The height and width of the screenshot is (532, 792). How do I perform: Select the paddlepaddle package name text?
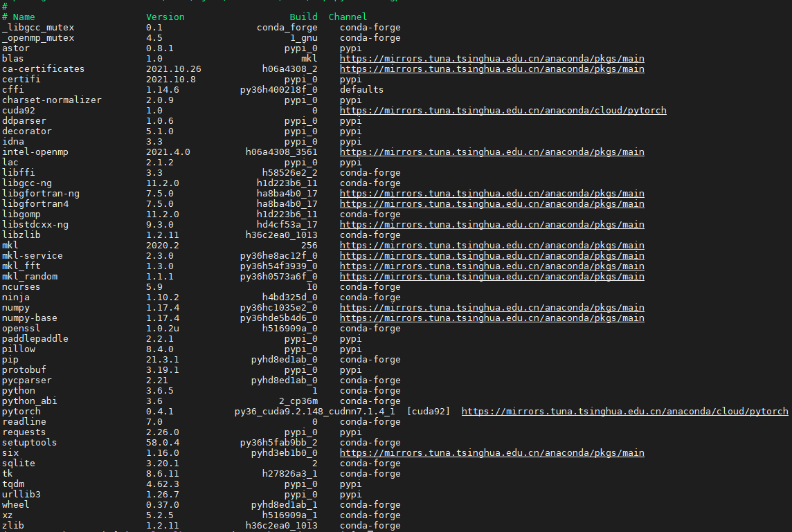coord(35,338)
